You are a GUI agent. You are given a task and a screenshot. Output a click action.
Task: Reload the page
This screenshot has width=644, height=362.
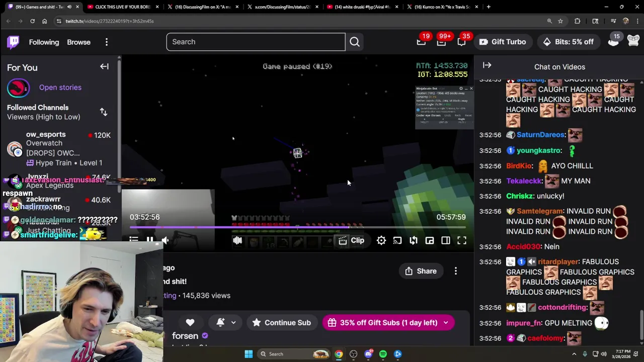tap(32, 21)
